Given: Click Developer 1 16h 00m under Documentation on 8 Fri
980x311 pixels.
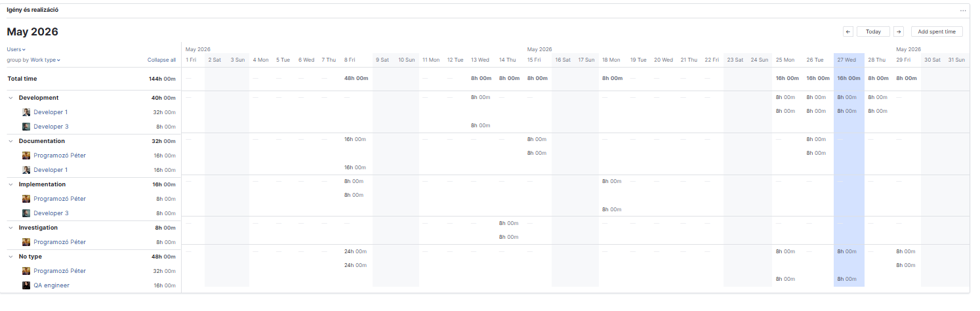Looking at the screenshot, I should point(355,167).
